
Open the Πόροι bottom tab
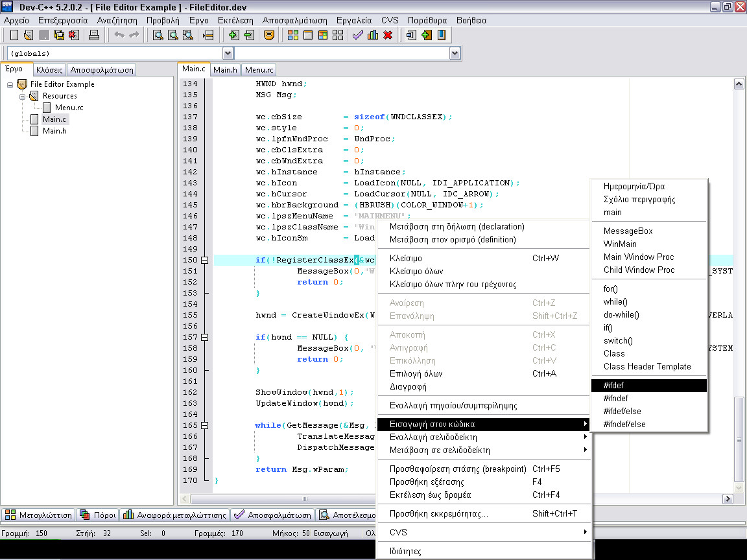[98, 515]
